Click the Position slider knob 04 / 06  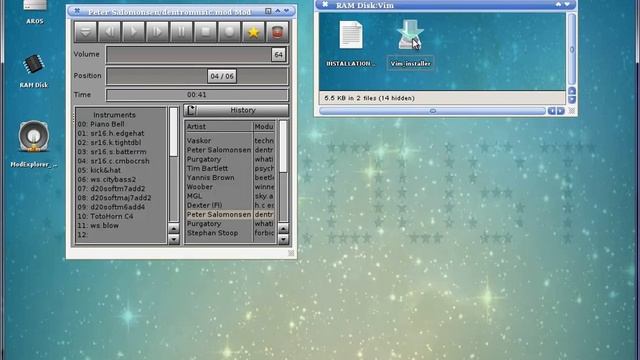[222, 76]
